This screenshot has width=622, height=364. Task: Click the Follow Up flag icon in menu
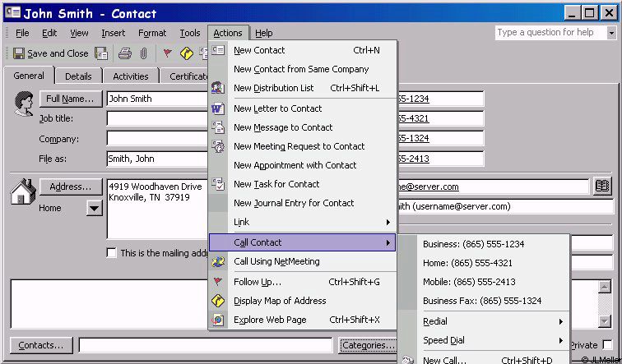coord(217,282)
